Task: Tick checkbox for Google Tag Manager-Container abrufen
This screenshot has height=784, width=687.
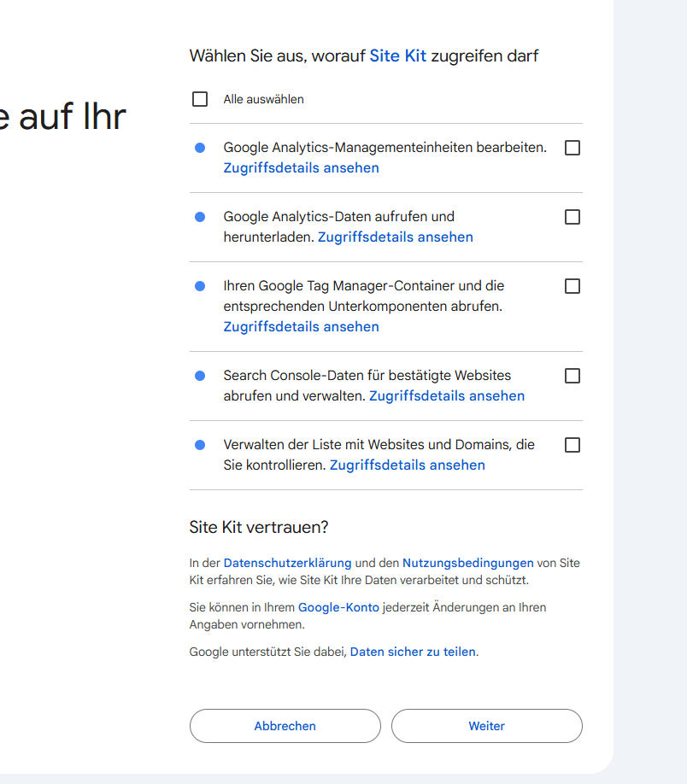Action: (x=572, y=286)
